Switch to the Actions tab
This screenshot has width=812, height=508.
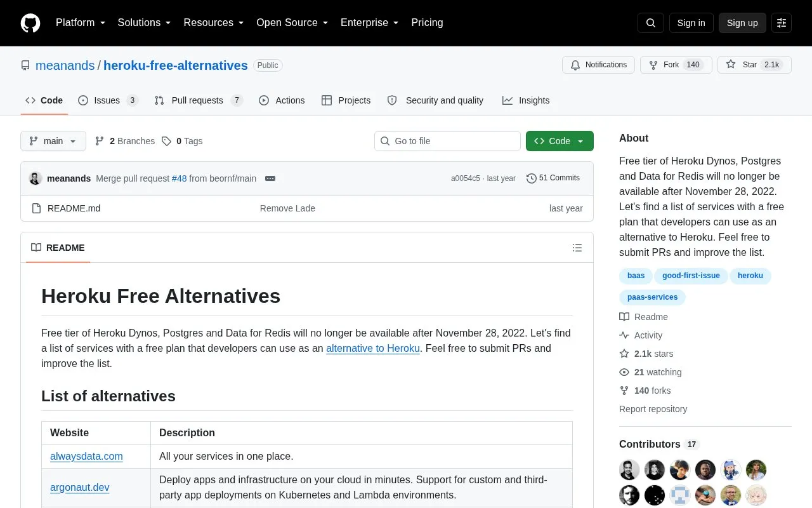click(x=282, y=100)
